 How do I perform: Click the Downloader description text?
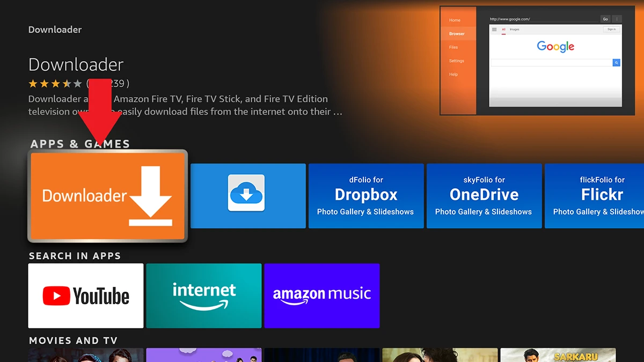point(185,105)
